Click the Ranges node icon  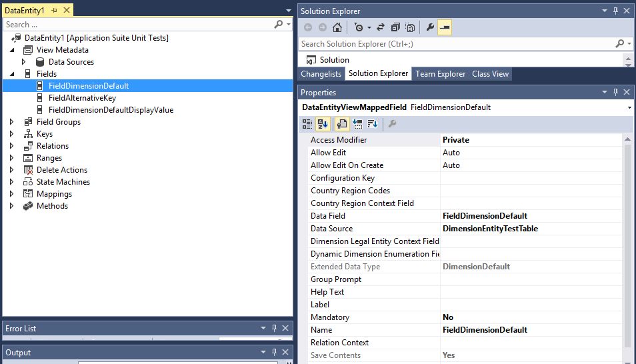pyautogui.click(x=28, y=158)
